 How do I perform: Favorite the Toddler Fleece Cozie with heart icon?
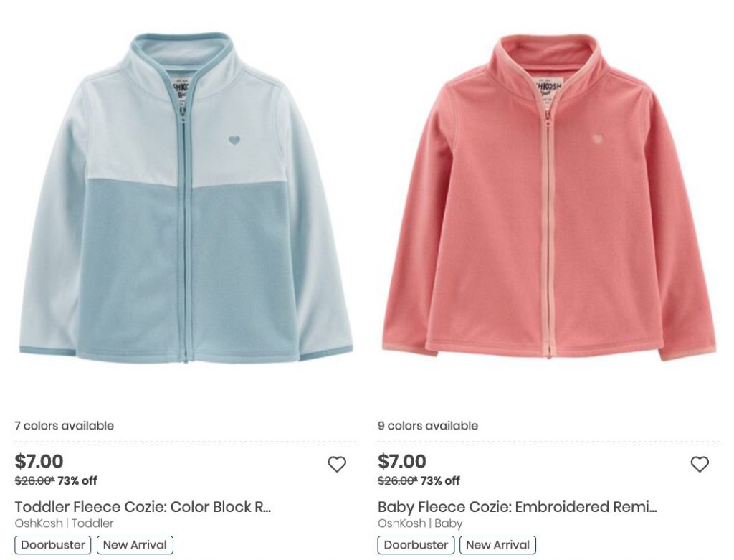(337, 464)
